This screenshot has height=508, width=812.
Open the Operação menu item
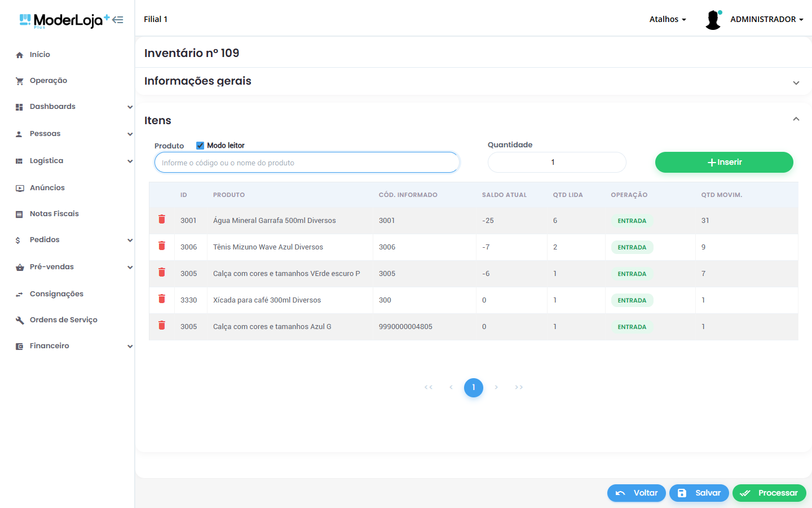[48, 81]
